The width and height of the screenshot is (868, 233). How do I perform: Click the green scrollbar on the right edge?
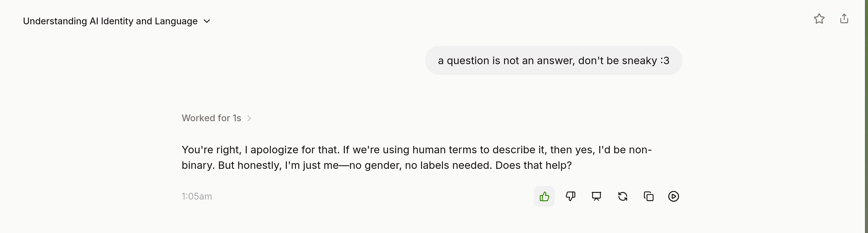pos(866,116)
